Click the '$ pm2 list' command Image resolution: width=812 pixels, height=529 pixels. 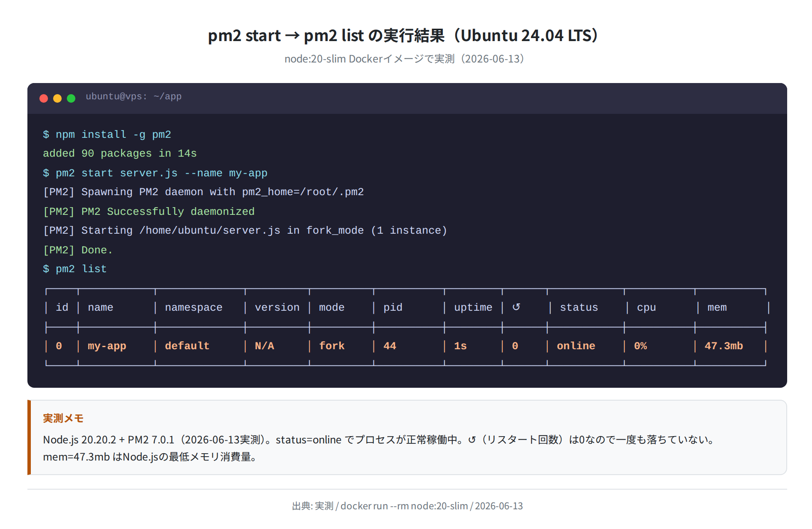pos(75,269)
